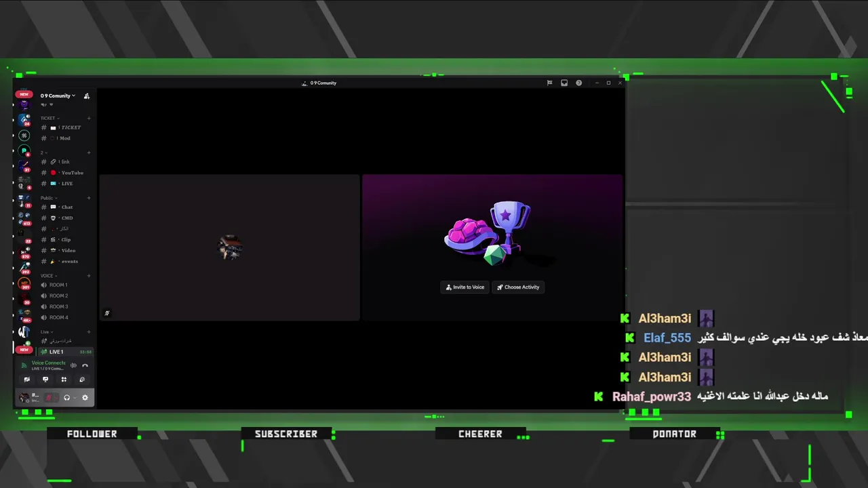Open the TICKET text channel
The image size is (868, 488).
[66, 127]
